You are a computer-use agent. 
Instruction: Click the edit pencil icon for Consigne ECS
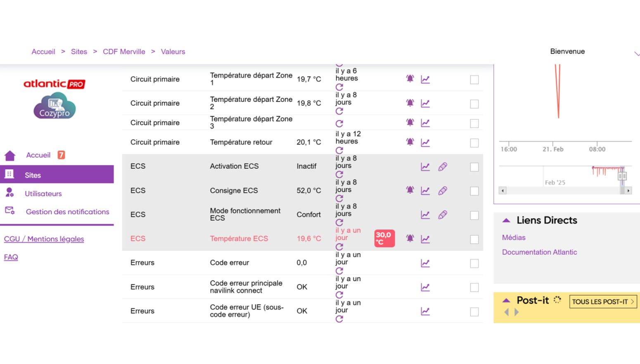[x=442, y=191]
